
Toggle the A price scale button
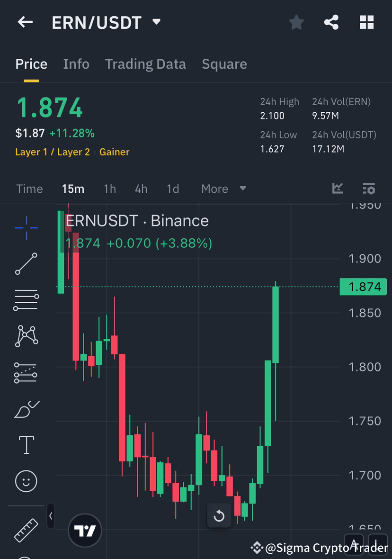pyautogui.click(x=354, y=545)
